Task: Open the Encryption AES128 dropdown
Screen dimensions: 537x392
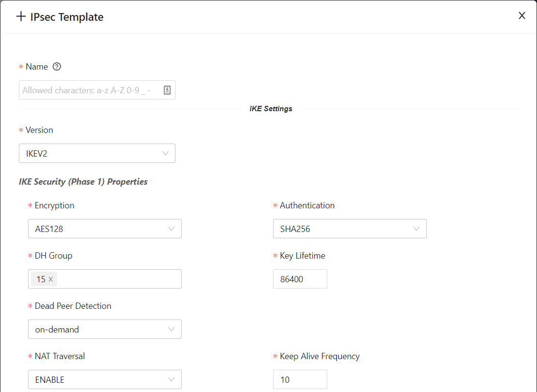Action: pyautogui.click(x=105, y=229)
